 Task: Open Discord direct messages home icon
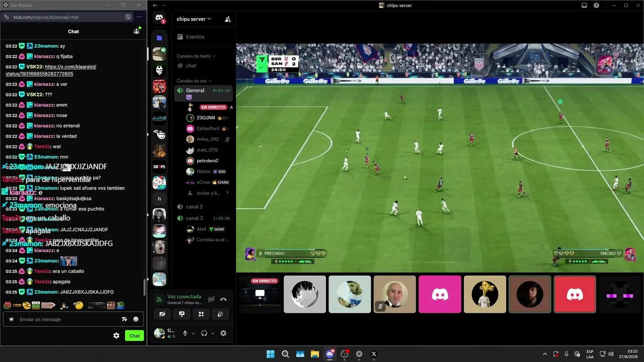click(159, 18)
